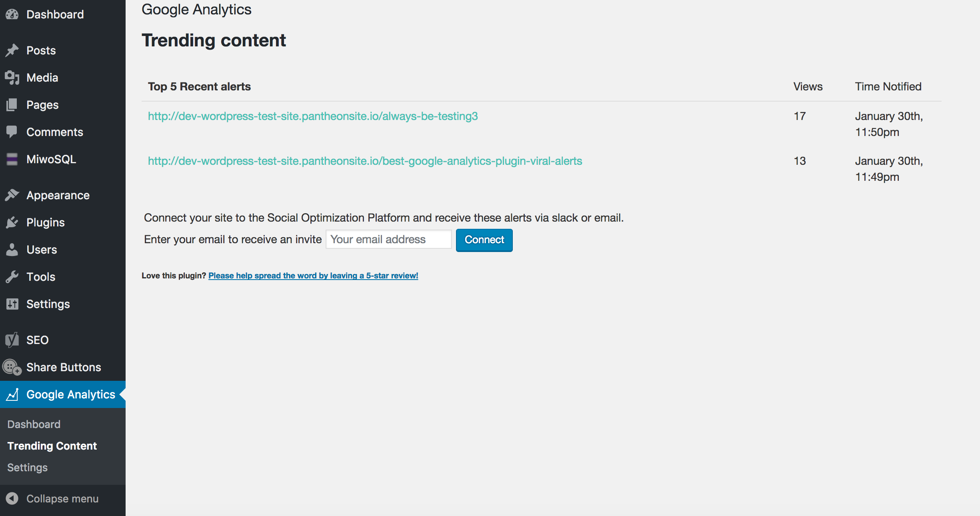This screenshot has width=980, height=516.
Task: Click the Comments speech bubble icon
Action: tap(12, 132)
